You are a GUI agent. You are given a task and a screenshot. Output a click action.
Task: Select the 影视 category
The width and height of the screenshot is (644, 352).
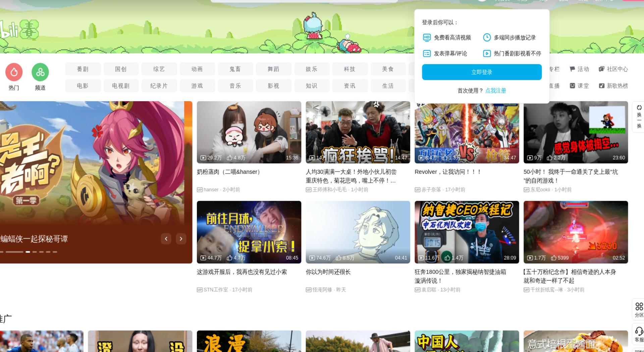point(273,86)
